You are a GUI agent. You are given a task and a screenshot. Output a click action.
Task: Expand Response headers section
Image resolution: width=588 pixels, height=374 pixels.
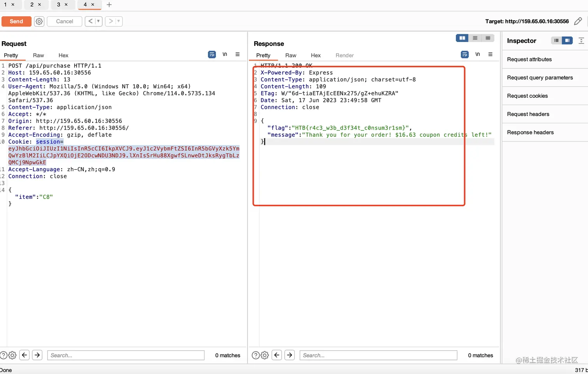545,133
